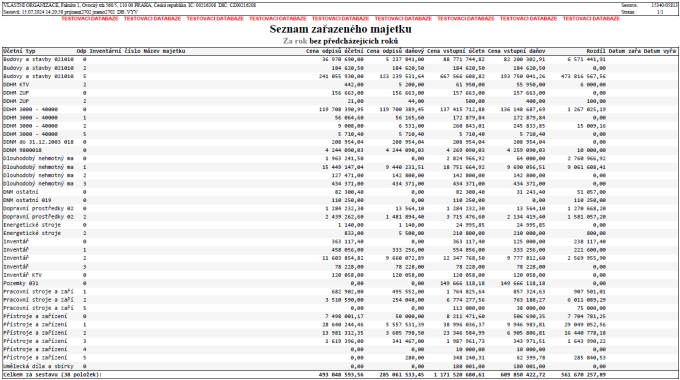Click 'Celkem za sestavu (38 položek):' summary label
The width and height of the screenshot is (680, 380).
tap(52, 374)
